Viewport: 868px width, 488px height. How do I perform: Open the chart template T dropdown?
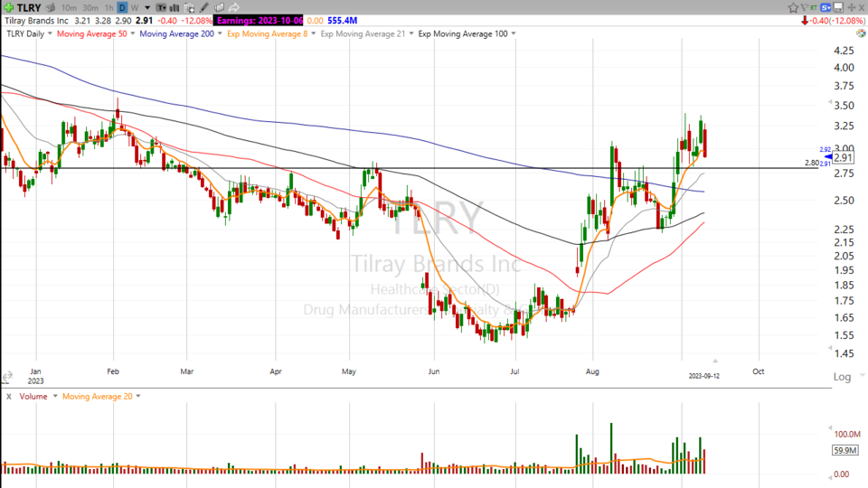[x=161, y=8]
